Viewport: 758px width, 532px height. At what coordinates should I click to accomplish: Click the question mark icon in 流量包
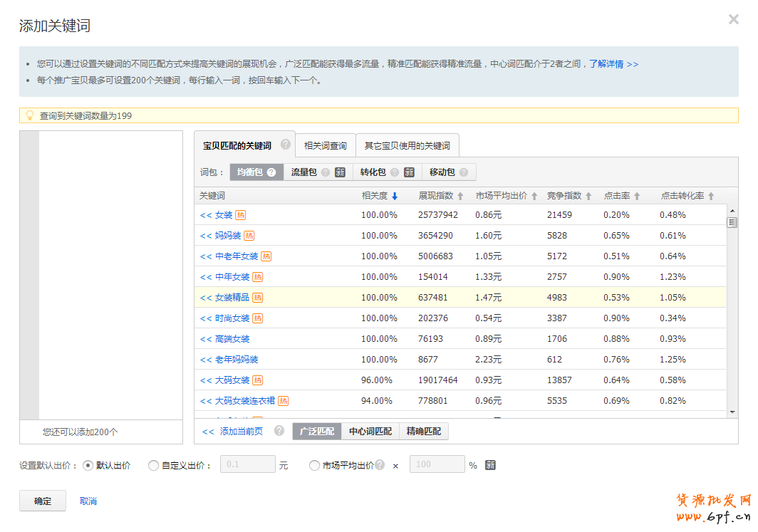[x=326, y=172]
